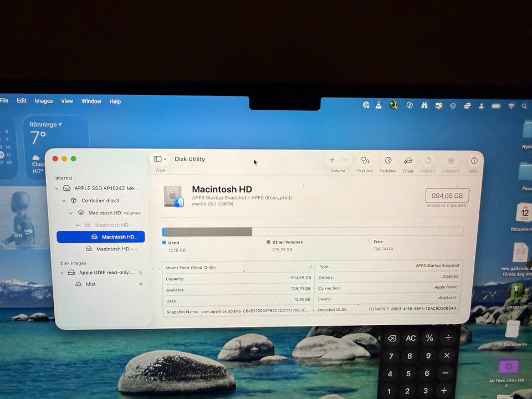This screenshot has height=399, width=532.
Task: Open the Wi-Fi status menu
Action: point(511,106)
